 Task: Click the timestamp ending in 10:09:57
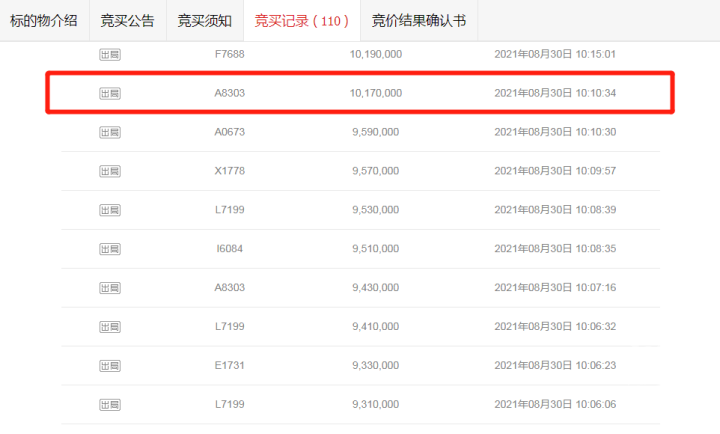(x=555, y=171)
